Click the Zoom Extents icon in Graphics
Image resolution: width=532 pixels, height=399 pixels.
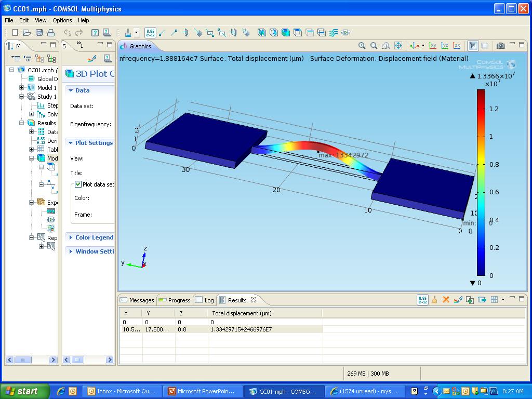[x=398, y=46]
